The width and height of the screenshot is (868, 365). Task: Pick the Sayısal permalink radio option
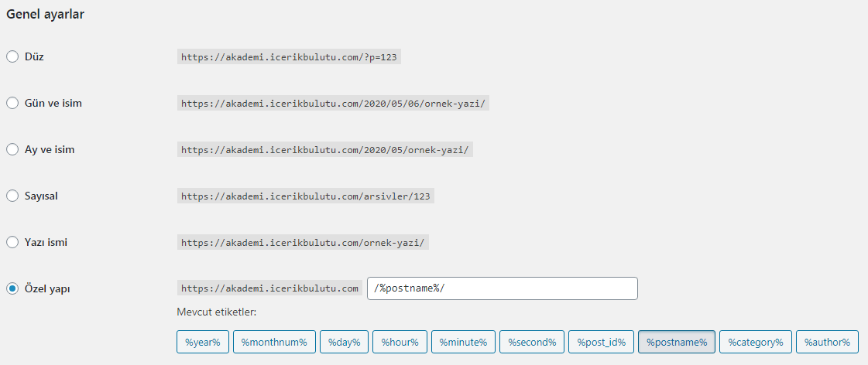point(12,196)
